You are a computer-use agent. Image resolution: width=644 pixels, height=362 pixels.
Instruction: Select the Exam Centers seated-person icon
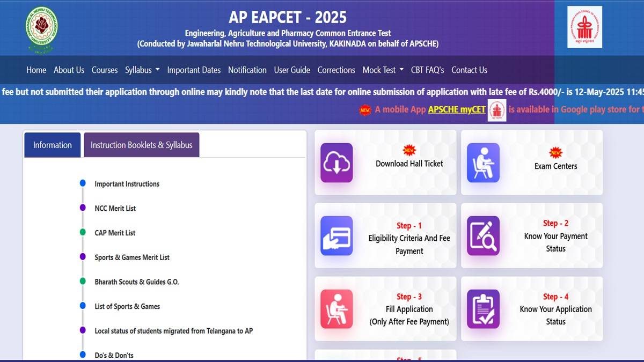pos(482,162)
